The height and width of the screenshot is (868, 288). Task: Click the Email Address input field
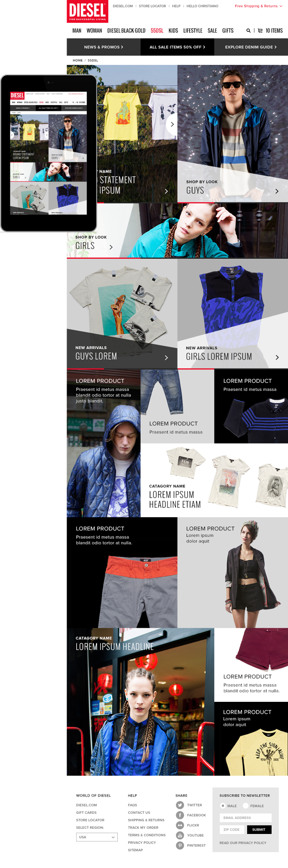(245, 818)
